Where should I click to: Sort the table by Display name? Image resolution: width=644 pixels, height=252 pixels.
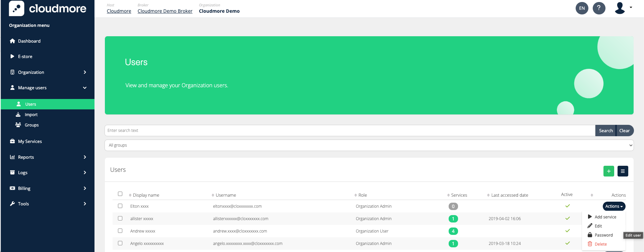tap(146, 195)
